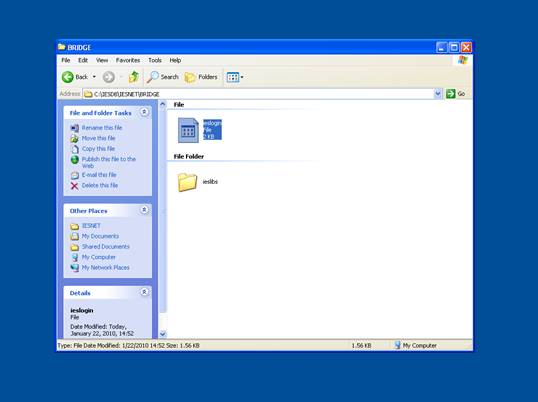The height and width of the screenshot is (402, 538).
Task: Go up one folder level
Action: [133, 77]
